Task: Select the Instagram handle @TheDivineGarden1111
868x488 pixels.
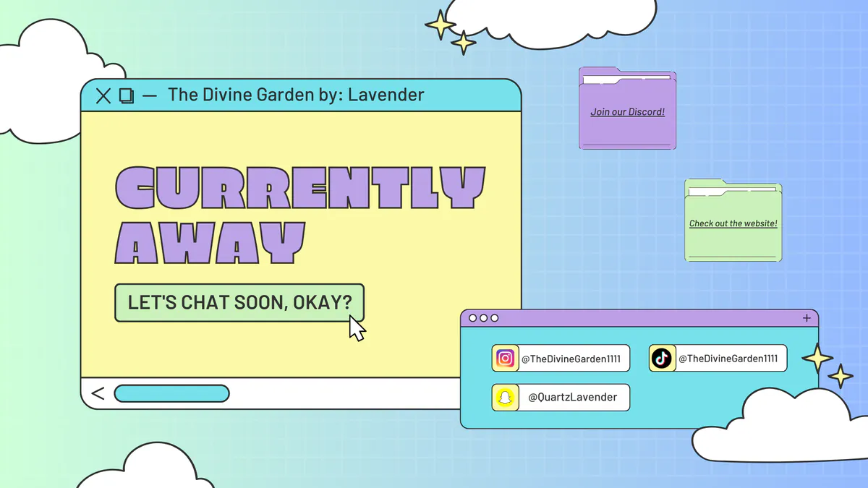Action: click(571, 359)
